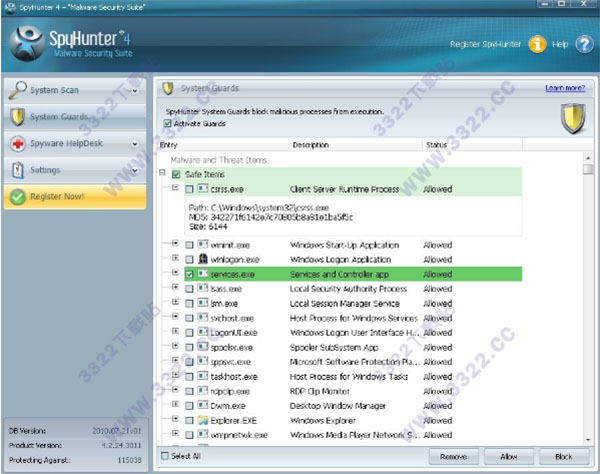Click the Settings clipboard icon
The height and width of the screenshot is (474, 600).
pyautogui.click(x=18, y=170)
